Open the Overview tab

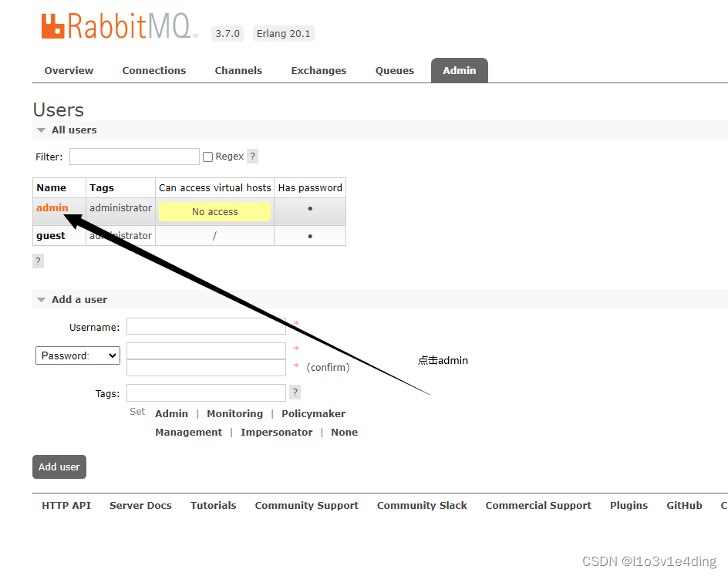click(x=69, y=70)
